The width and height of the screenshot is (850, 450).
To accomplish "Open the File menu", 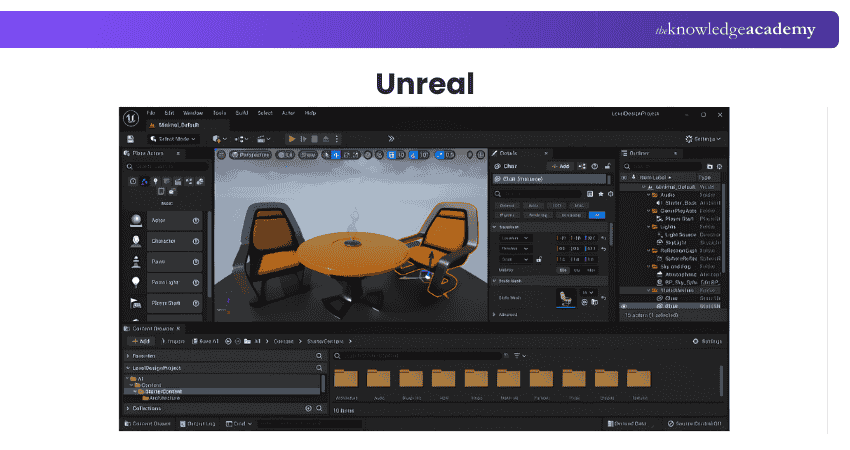I will coord(151,113).
